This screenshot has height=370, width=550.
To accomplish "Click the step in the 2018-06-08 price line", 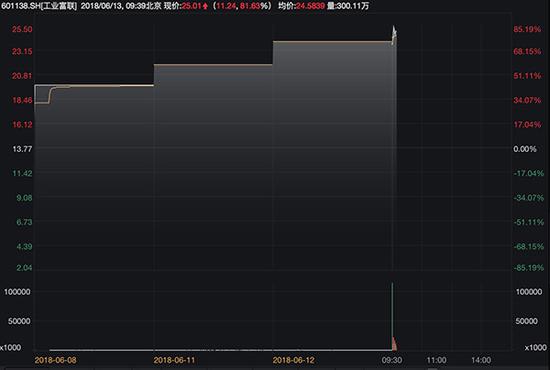I will coord(50,95).
